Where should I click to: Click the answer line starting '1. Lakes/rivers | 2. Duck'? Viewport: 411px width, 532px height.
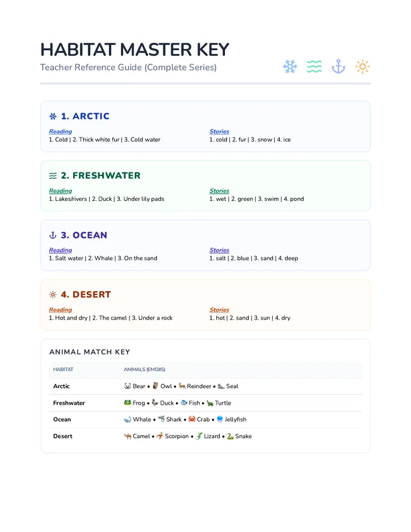(107, 199)
